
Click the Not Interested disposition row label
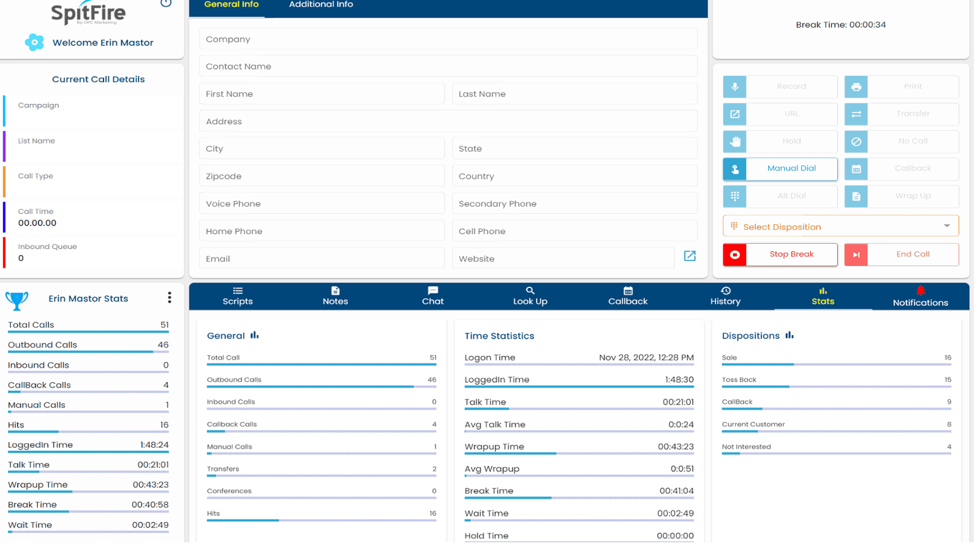[746, 447]
